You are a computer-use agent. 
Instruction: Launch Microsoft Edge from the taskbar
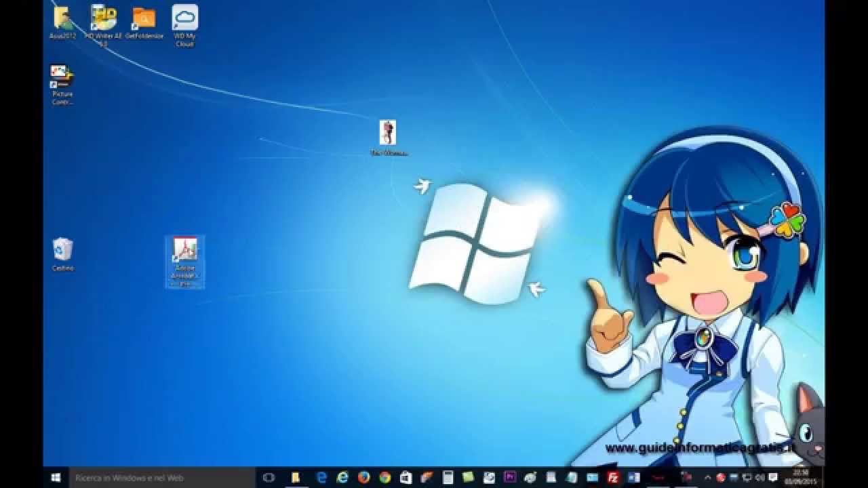click(321, 478)
